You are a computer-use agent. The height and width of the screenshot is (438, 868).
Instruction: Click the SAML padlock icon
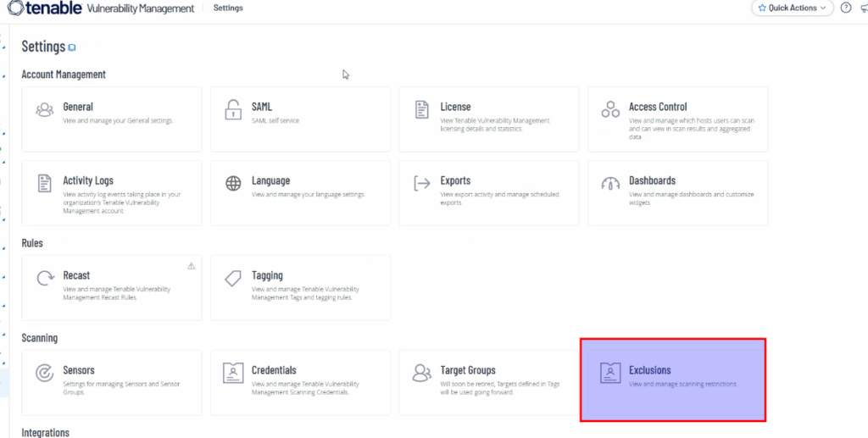233,109
